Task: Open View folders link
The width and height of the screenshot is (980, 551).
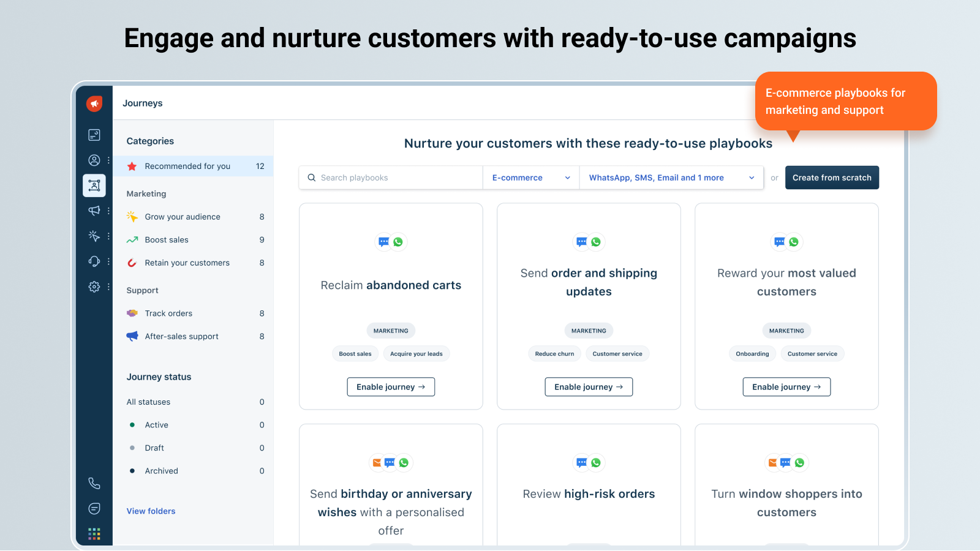Action: pyautogui.click(x=151, y=511)
